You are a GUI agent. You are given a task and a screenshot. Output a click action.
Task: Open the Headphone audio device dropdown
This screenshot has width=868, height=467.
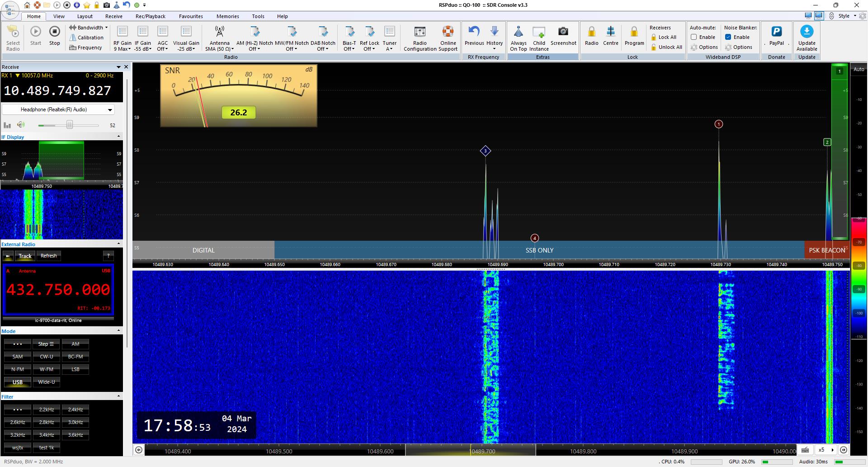pos(109,110)
